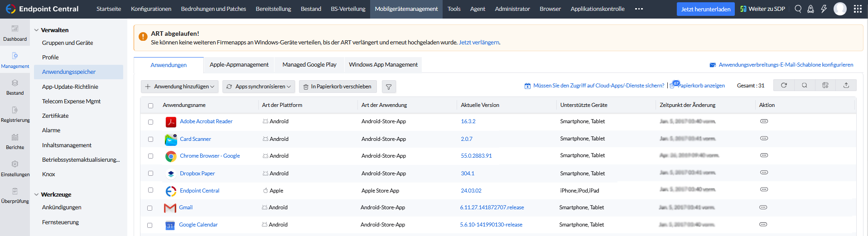868x236 pixels.
Task: Switch to Managed Google Play tab
Action: click(309, 65)
